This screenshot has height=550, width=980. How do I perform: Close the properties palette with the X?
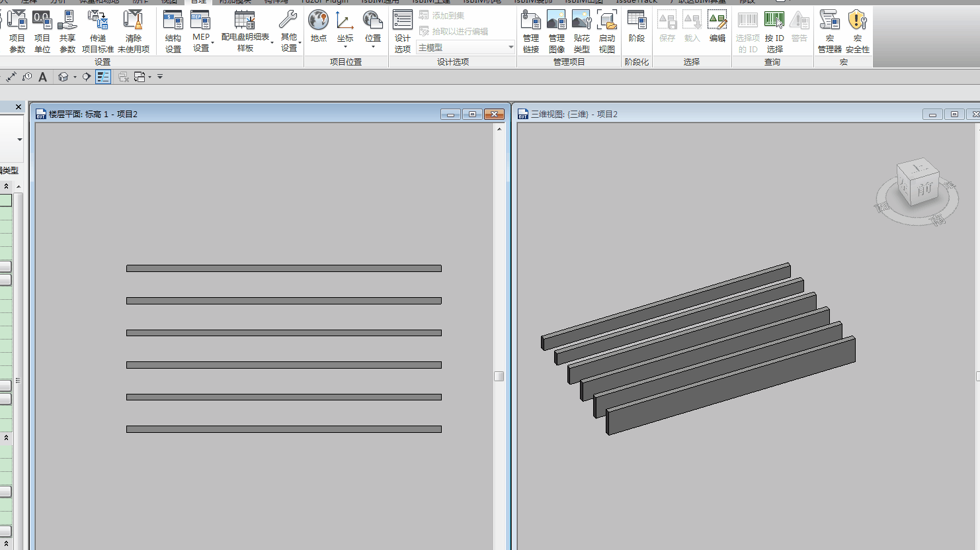19,107
